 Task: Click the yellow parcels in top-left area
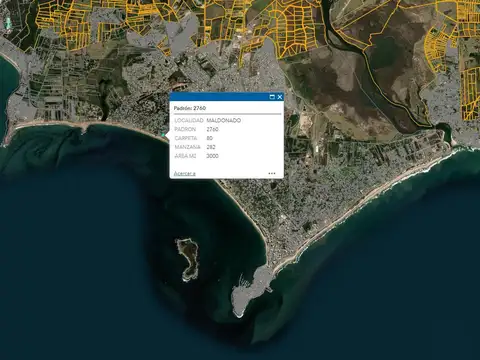(63, 23)
